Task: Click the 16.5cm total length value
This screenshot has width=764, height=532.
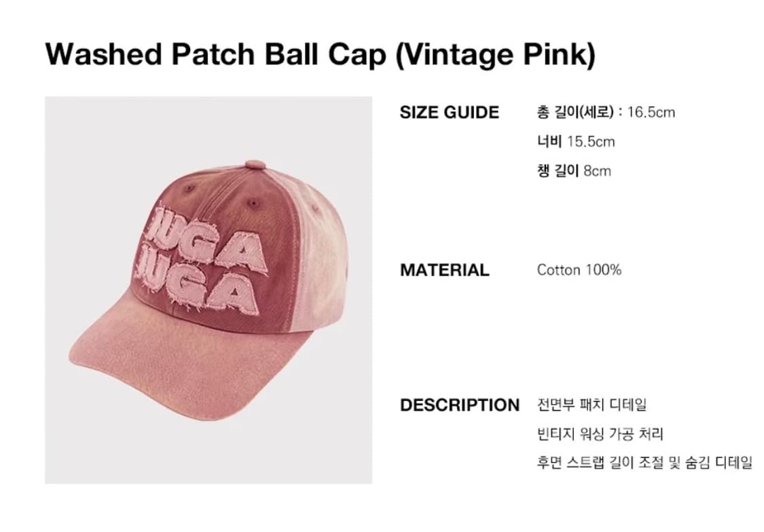Action: click(x=651, y=112)
